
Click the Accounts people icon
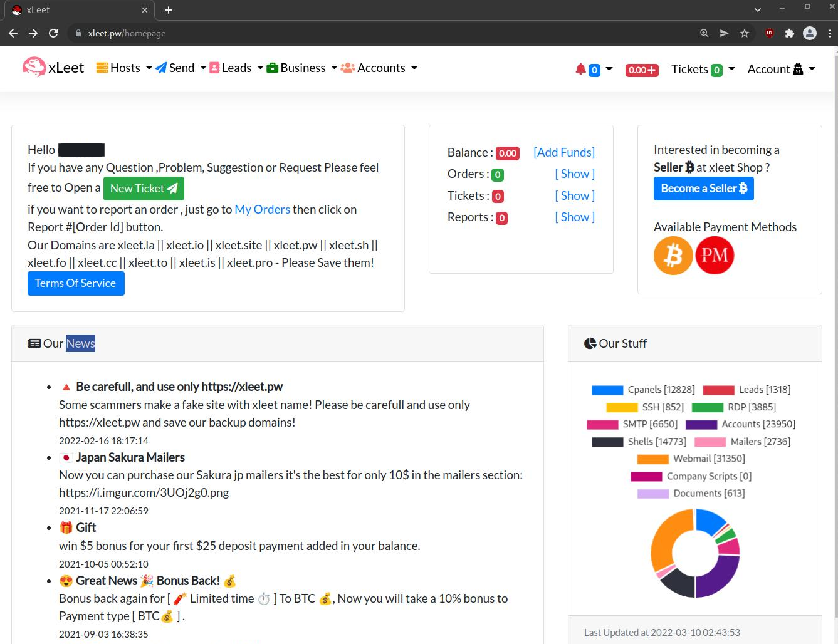348,68
